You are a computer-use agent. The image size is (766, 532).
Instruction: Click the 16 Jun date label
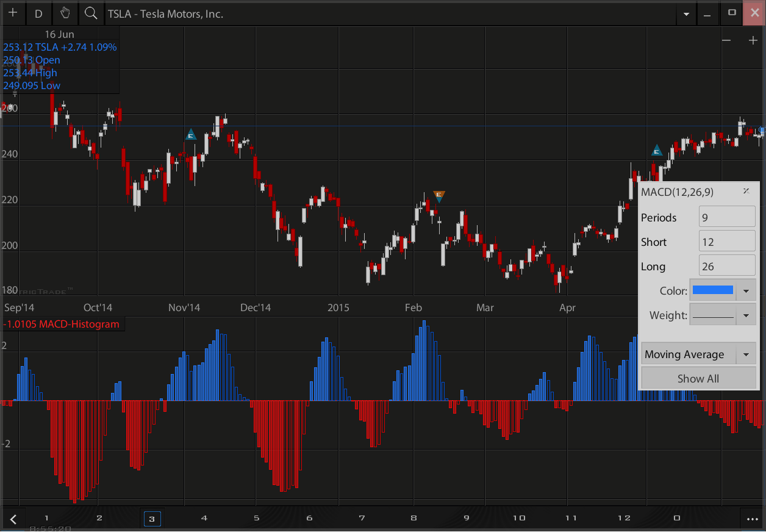point(59,34)
